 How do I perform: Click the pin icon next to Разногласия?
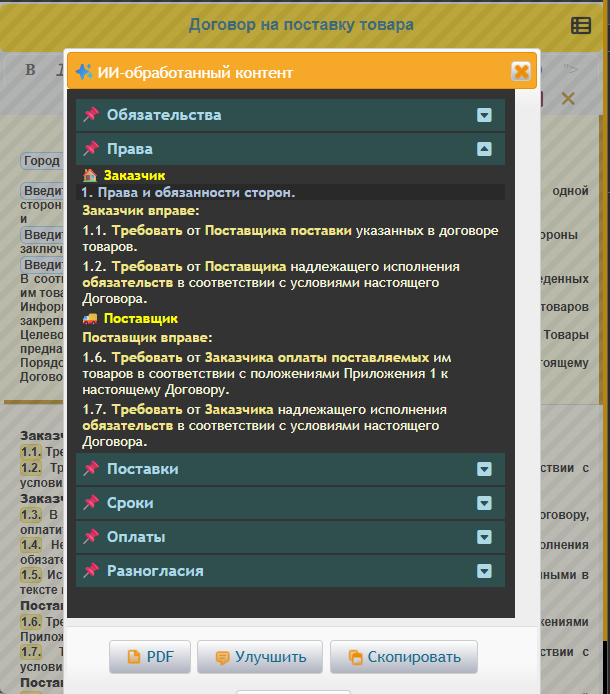click(x=91, y=571)
